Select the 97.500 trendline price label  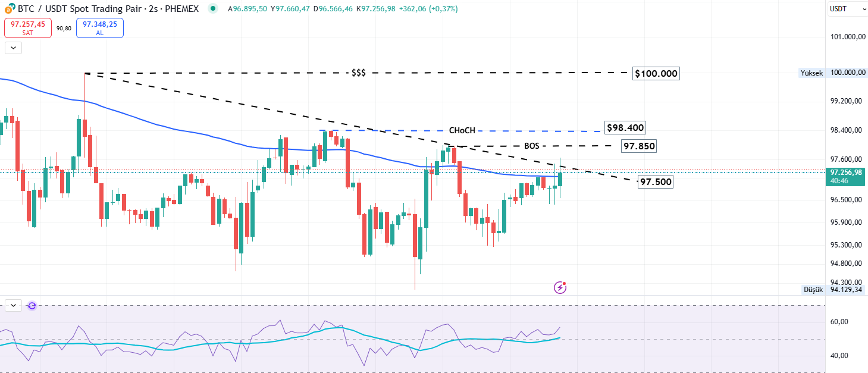click(656, 182)
